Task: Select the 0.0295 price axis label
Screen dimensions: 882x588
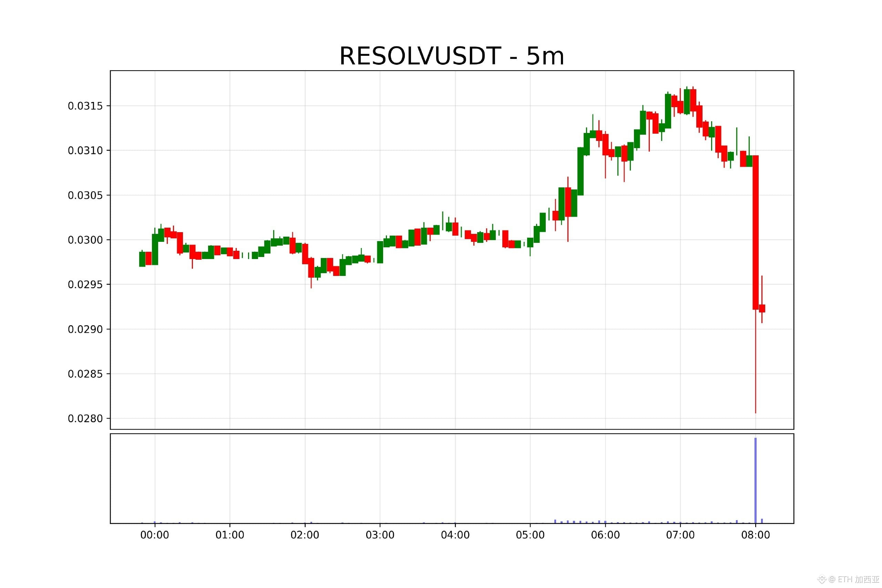Action: tap(85, 285)
